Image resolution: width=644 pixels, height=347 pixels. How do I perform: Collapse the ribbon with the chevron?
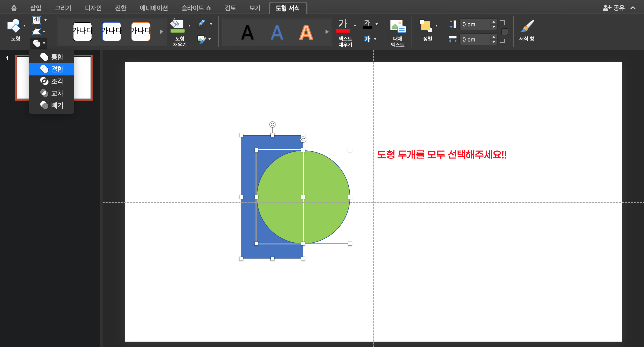[633, 8]
